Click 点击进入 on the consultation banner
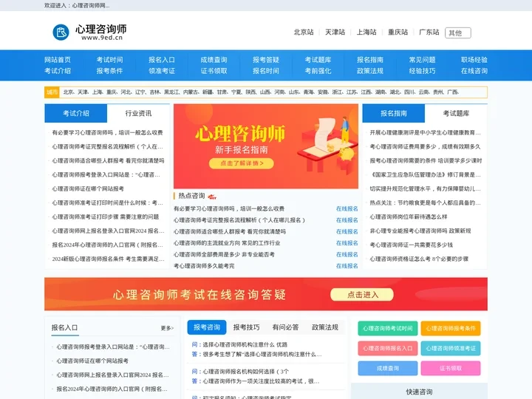The width and height of the screenshot is (532, 399). coord(362,295)
